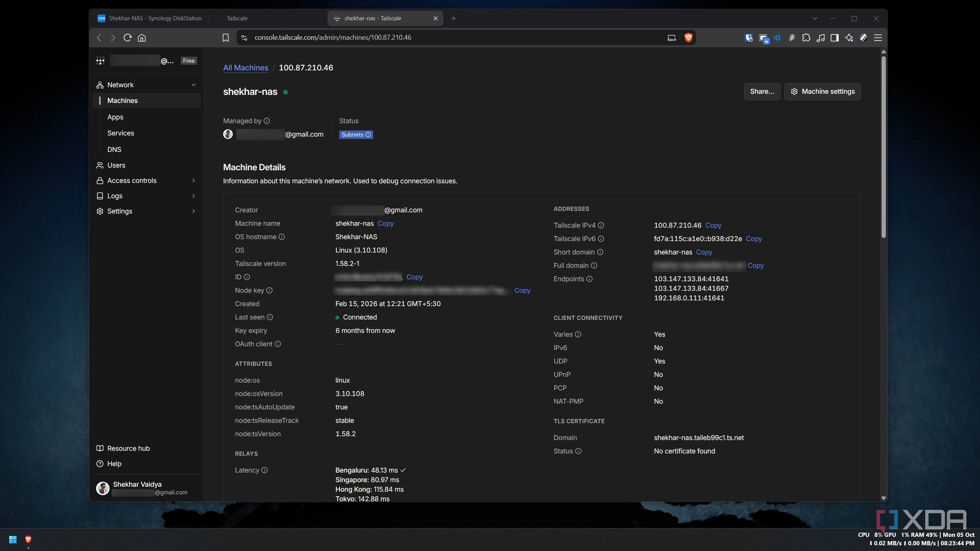Click info icon beside Endpoints
The height and width of the screenshot is (551, 980).
590,279
